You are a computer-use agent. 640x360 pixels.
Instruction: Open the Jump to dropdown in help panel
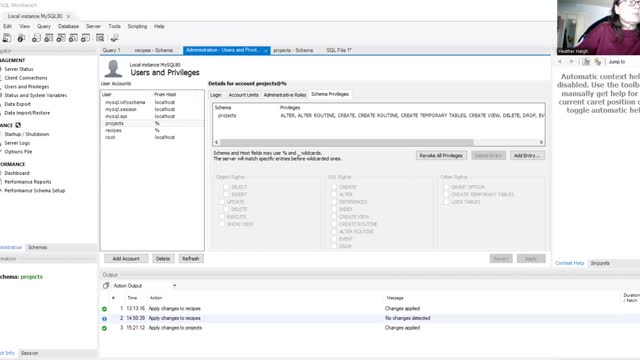[x=617, y=62]
